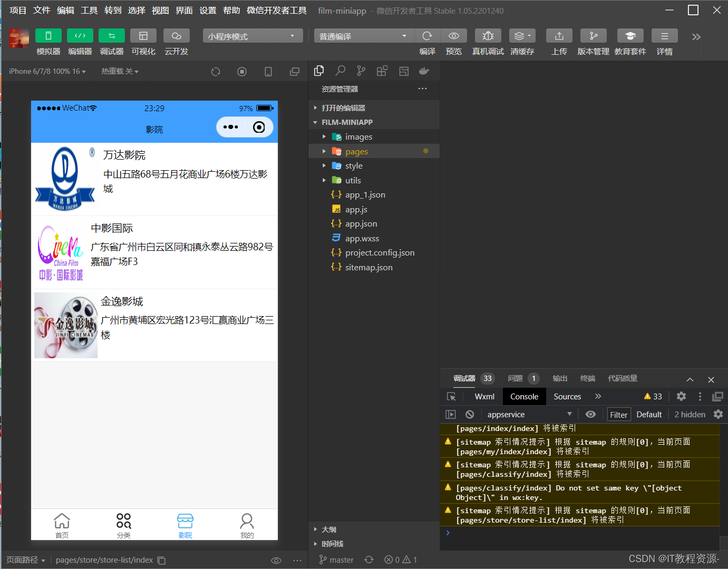728x569 pixels.
Task: Open version management
Action: click(x=594, y=36)
